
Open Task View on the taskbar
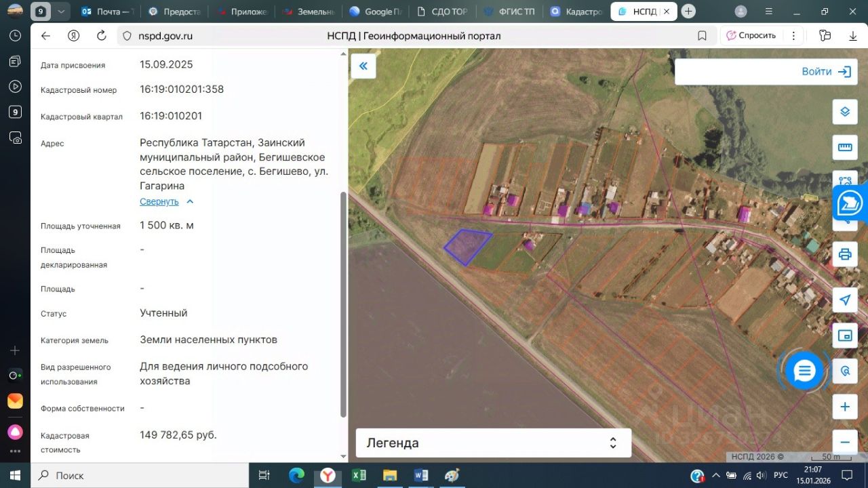(x=264, y=475)
